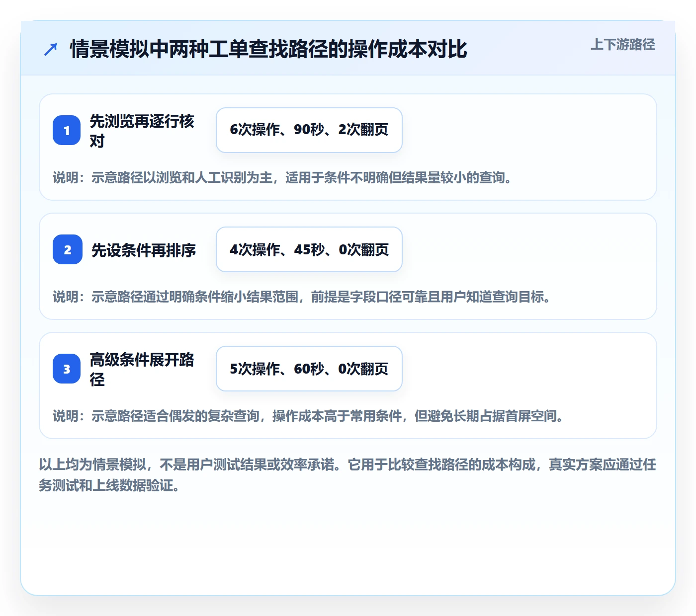This screenshot has width=696, height=616.
Task: Click the number 2 step badge
Action: point(68,249)
